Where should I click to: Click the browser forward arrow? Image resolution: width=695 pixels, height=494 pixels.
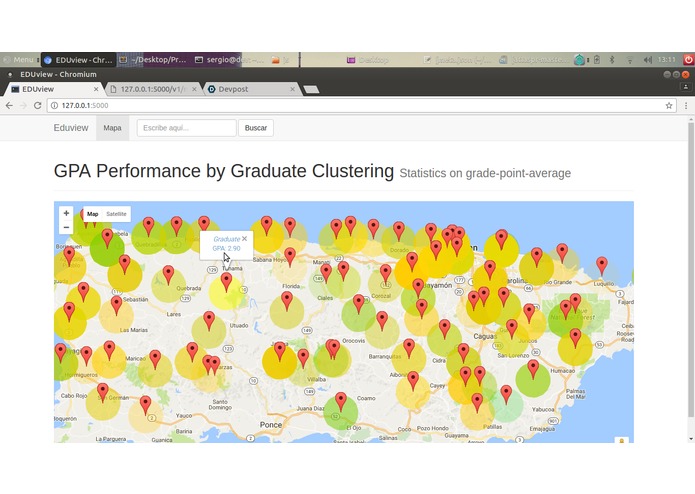[x=23, y=105]
